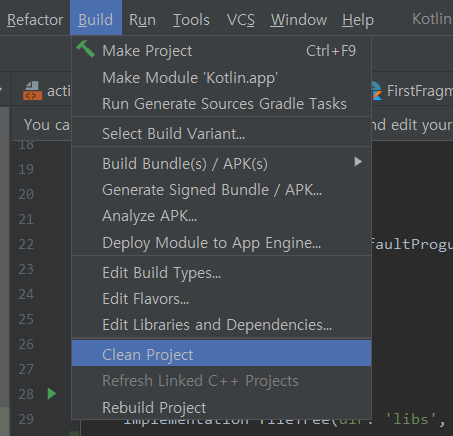Open the Help menu
This screenshot has height=436, width=453.
[358, 20]
